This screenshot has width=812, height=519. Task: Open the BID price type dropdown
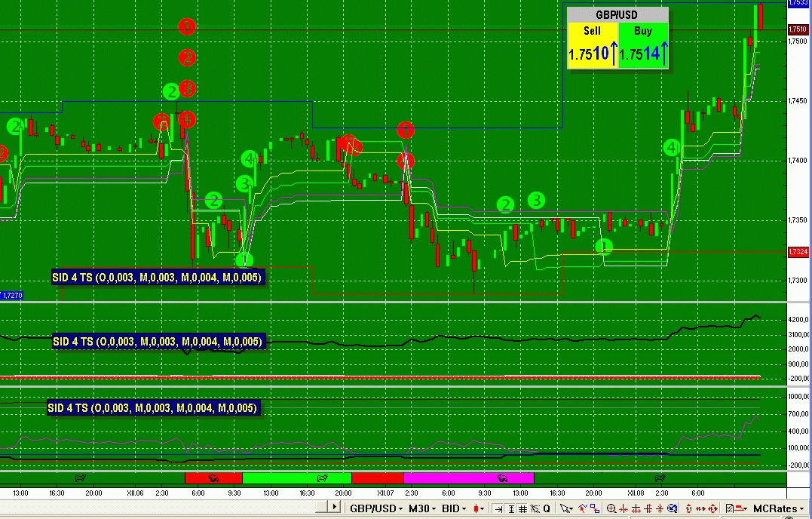click(x=454, y=508)
